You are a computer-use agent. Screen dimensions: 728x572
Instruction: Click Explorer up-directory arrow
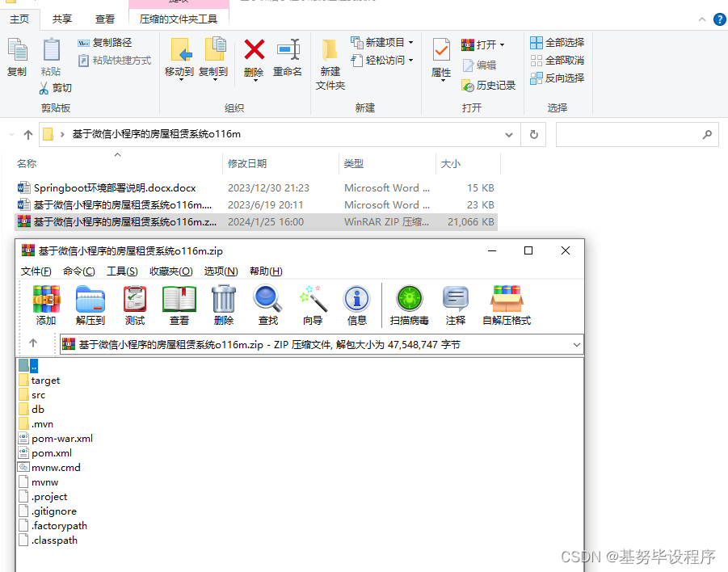click(x=28, y=135)
